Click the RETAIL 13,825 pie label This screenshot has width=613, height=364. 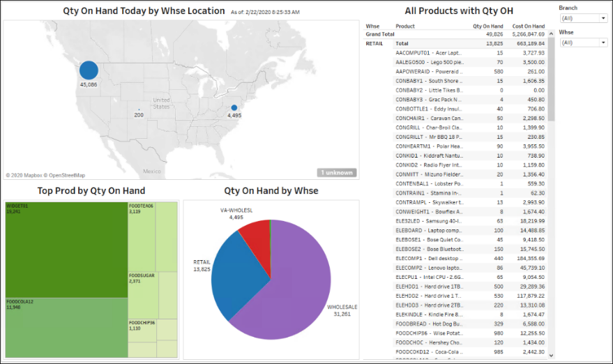point(202,266)
